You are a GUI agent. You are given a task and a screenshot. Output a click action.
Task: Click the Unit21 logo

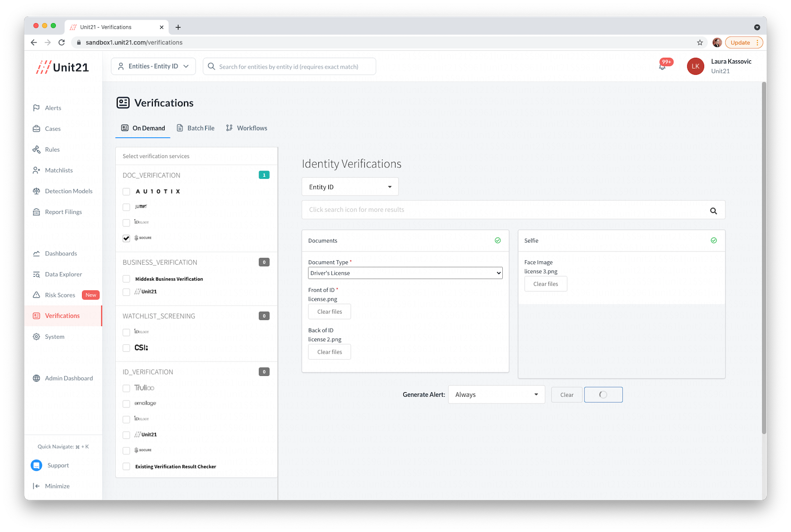pyautogui.click(x=63, y=67)
